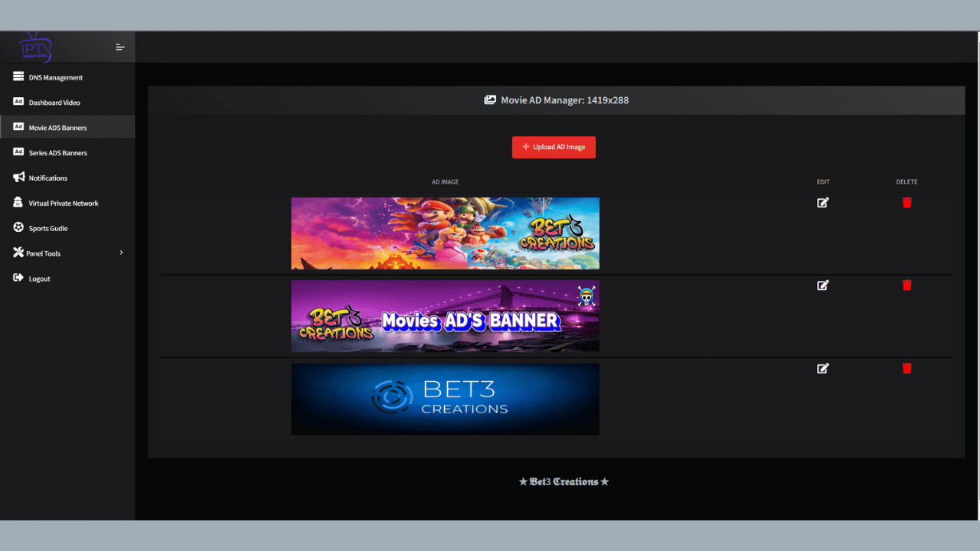Click the DNS Management server icon
Viewport: 980px width, 551px height.
click(x=18, y=77)
